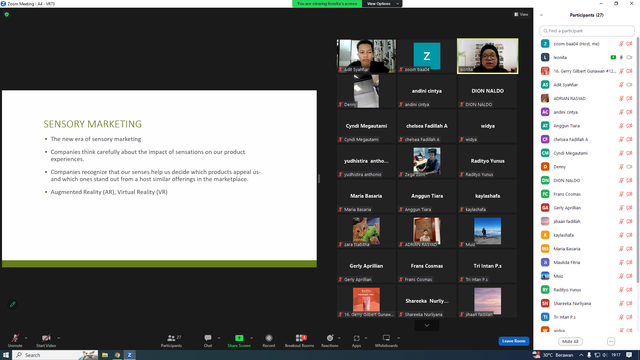The width and height of the screenshot is (640, 360).
Task: Click the green Share Screen icon
Action: (239, 338)
